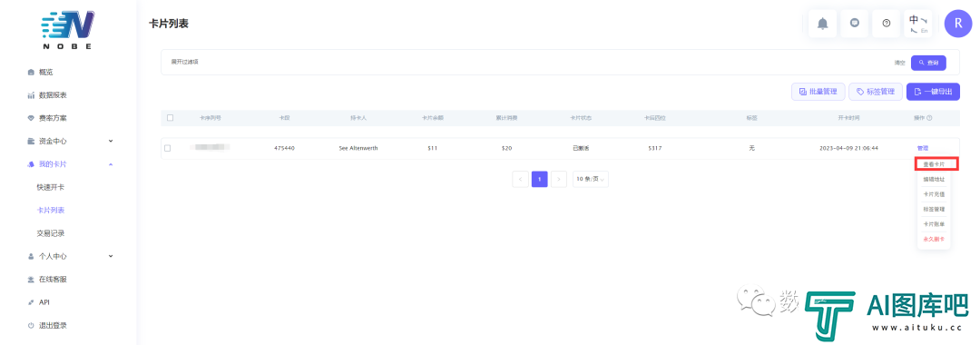The width and height of the screenshot is (980, 345).
Task: Open the chat message icon
Action: pyautogui.click(x=855, y=23)
